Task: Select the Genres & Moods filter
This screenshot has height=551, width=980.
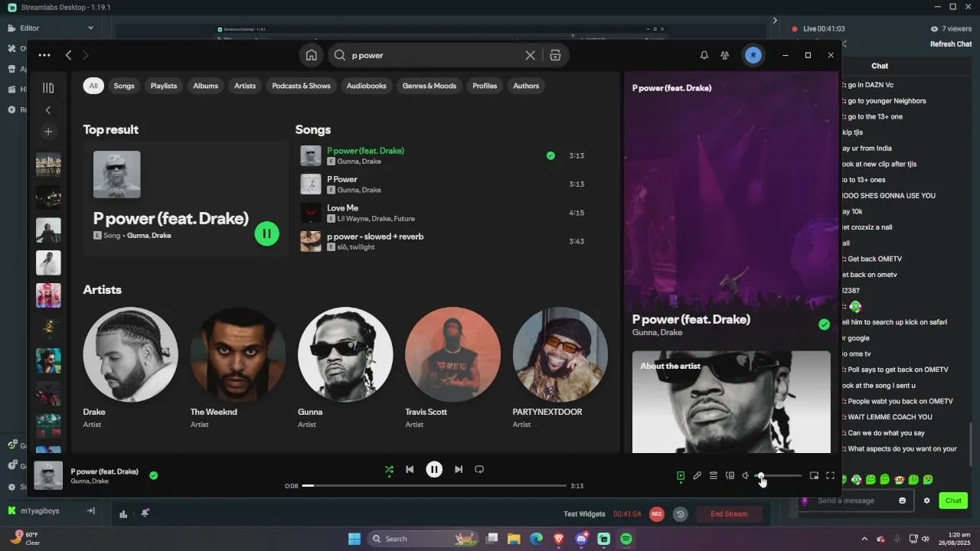Action: pos(430,86)
